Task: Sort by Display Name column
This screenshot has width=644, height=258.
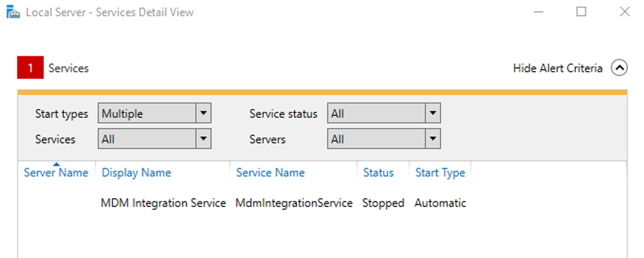Action: coord(137,173)
